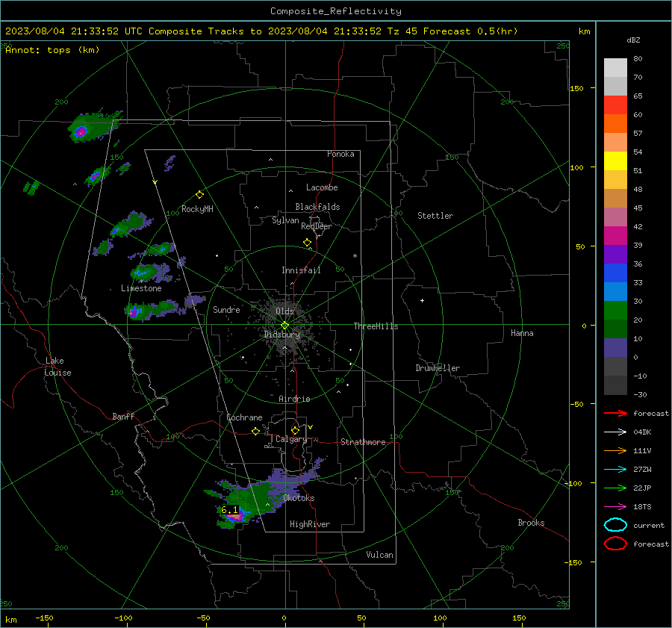Select the 70 dBZ light grey swatch
672x628 pixels.
[x=615, y=86]
